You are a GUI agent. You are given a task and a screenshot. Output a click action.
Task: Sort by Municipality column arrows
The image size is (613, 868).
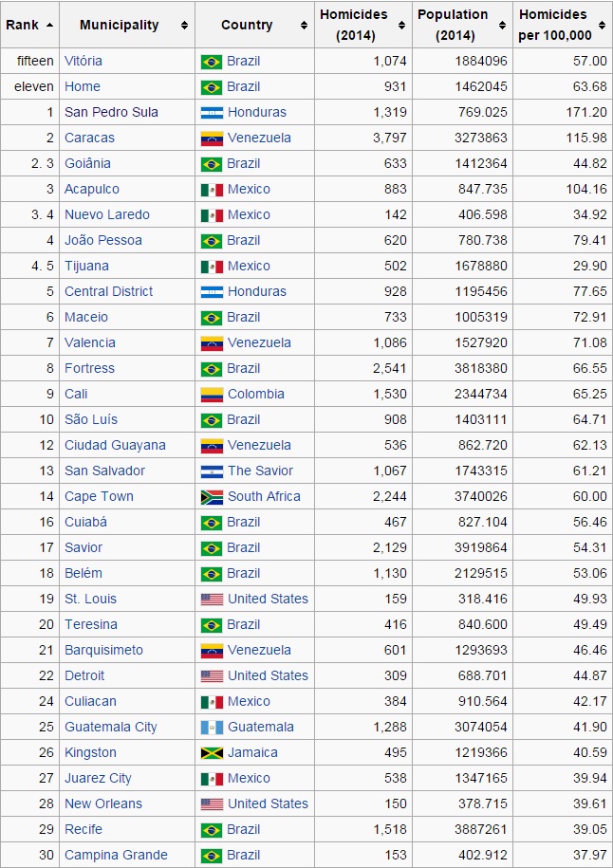[184, 25]
